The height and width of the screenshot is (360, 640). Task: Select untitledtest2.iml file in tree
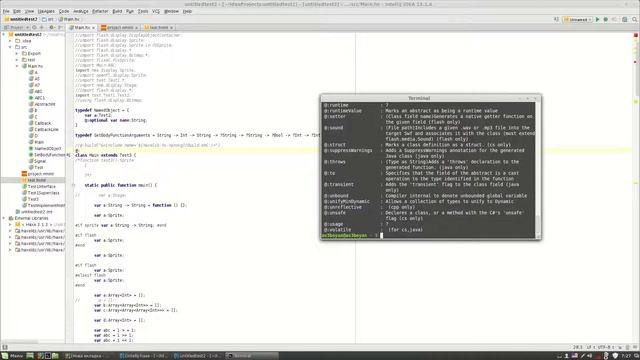click(x=34, y=212)
